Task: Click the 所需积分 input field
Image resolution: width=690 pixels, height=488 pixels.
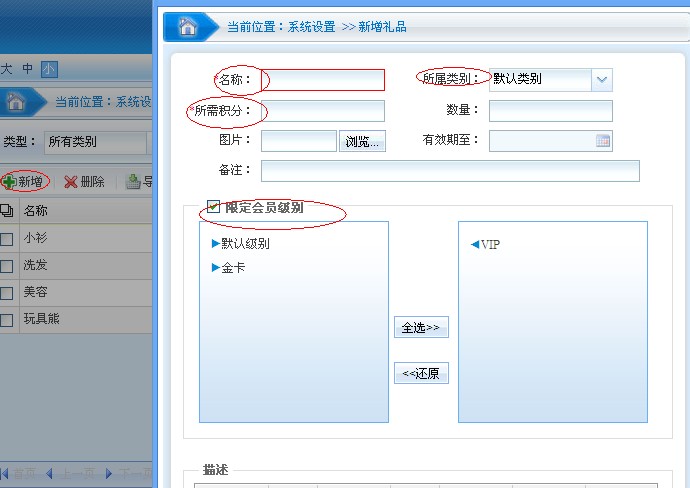Action: point(323,111)
